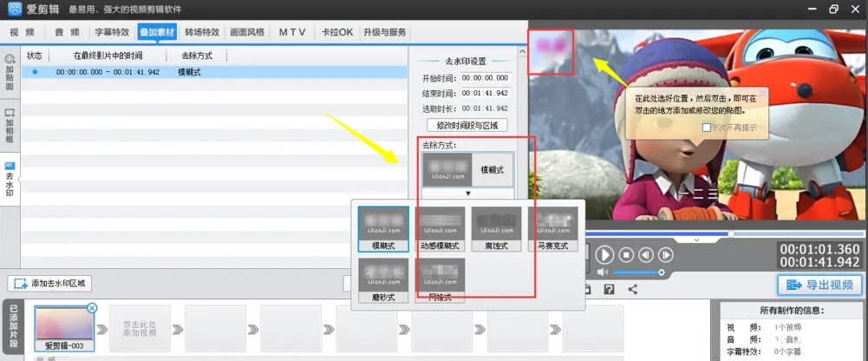The height and width of the screenshot is (361, 868).
Task: Open help with the question mark icon
Action: pos(609,289)
